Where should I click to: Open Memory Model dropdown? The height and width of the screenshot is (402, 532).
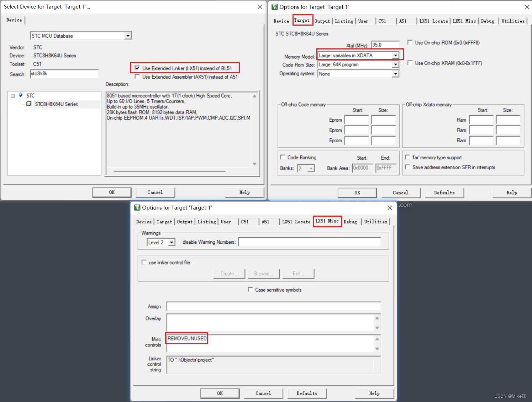[x=395, y=55]
